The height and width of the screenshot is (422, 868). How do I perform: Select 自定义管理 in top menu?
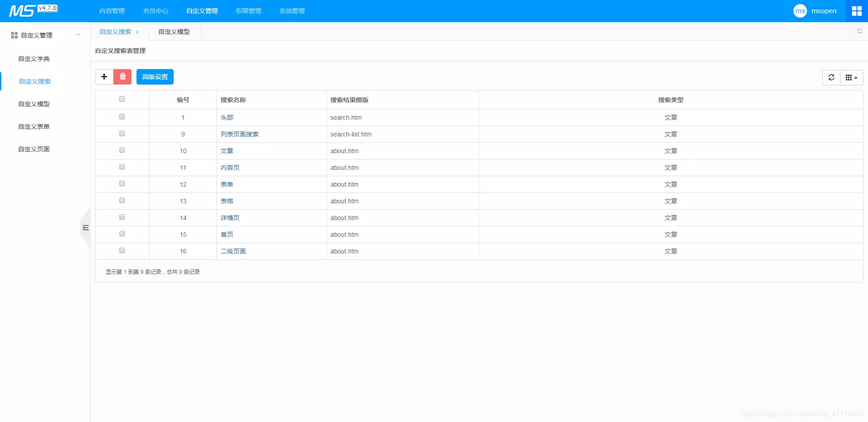click(x=202, y=11)
